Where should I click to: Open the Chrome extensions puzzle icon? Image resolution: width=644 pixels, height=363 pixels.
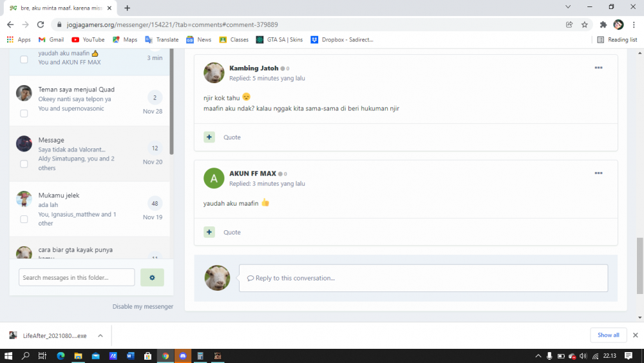point(603,25)
